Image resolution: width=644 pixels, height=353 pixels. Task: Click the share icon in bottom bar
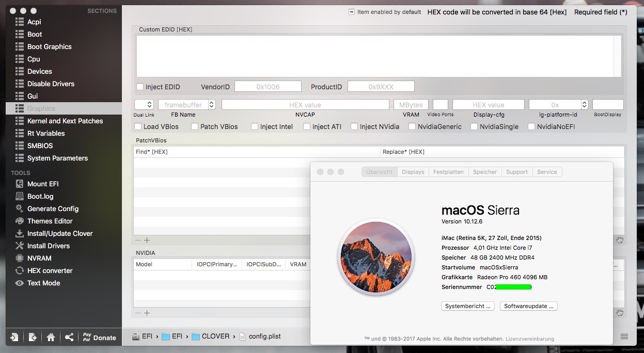(69, 338)
